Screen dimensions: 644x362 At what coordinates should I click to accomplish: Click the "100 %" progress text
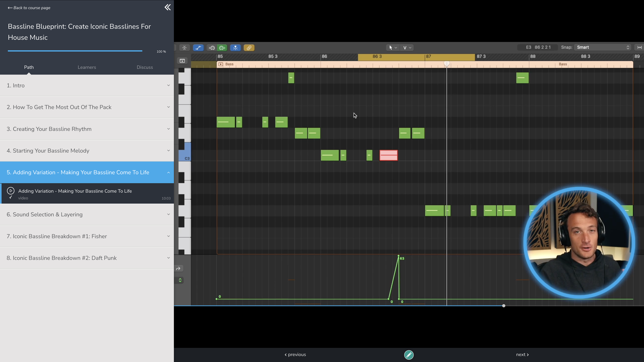click(161, 52)
